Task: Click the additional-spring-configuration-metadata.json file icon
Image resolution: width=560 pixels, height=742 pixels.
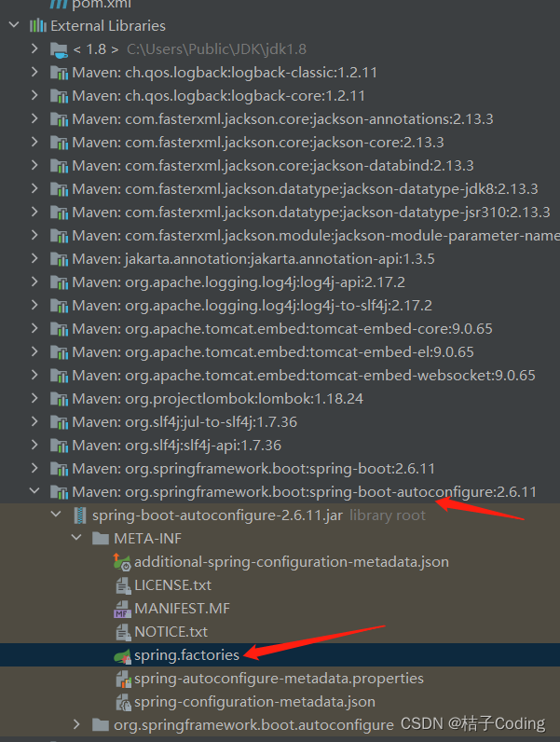Action: (122, 561)
